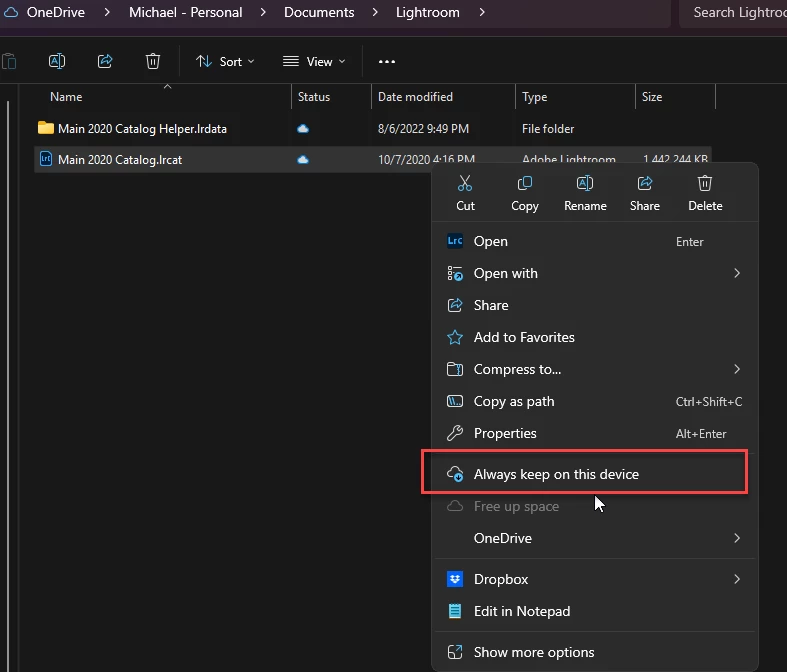
Task: Click the Share icon atop context menu
Action: click(x=644, y=184)
